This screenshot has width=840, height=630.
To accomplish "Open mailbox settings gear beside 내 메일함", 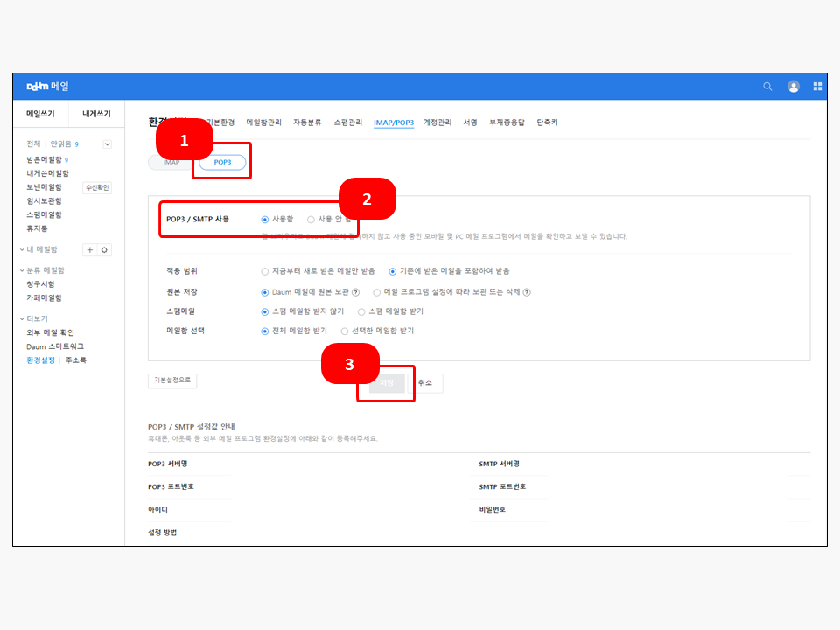I will coord(104,250).
